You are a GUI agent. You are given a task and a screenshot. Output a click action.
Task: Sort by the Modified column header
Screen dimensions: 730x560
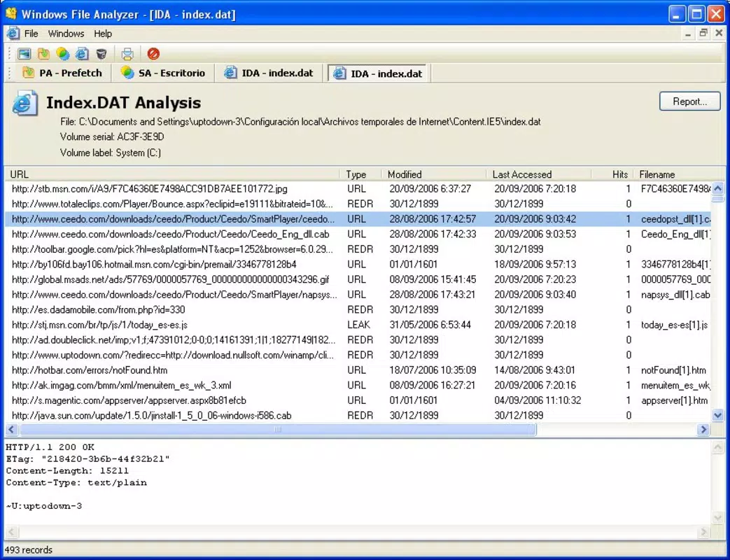434,174
